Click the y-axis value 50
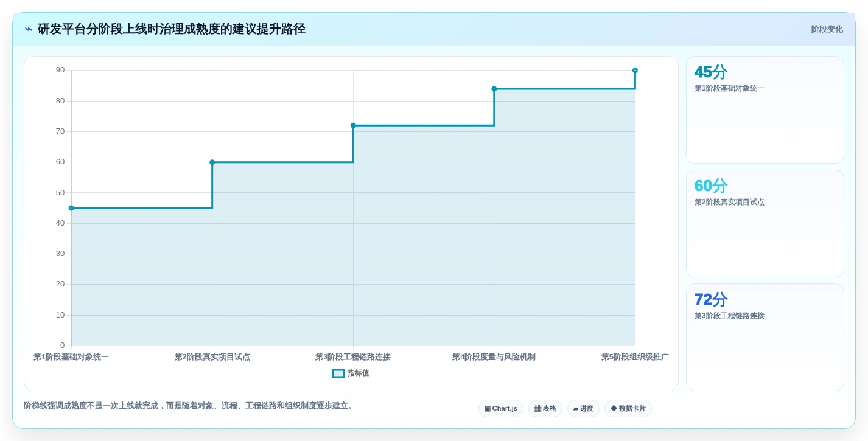Screen dimensions: 868x441 pyautogui.click(x=60, y=193)
